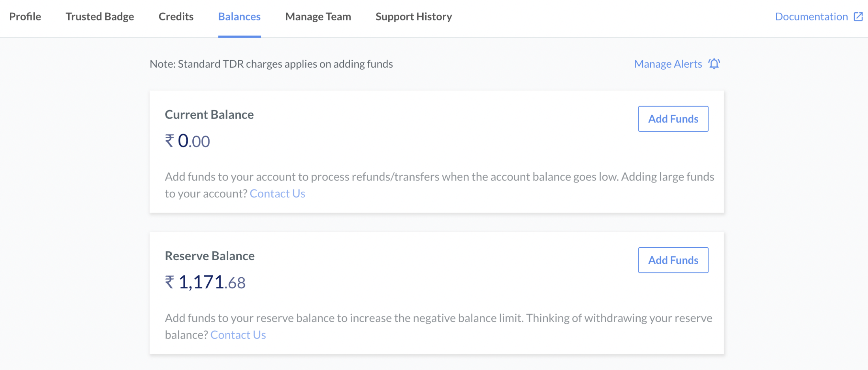The width and height of the screenshot is (868, 370).
Task: Click the rupee symbol beside Reserve Balance amount
Action: pos(170,282)
